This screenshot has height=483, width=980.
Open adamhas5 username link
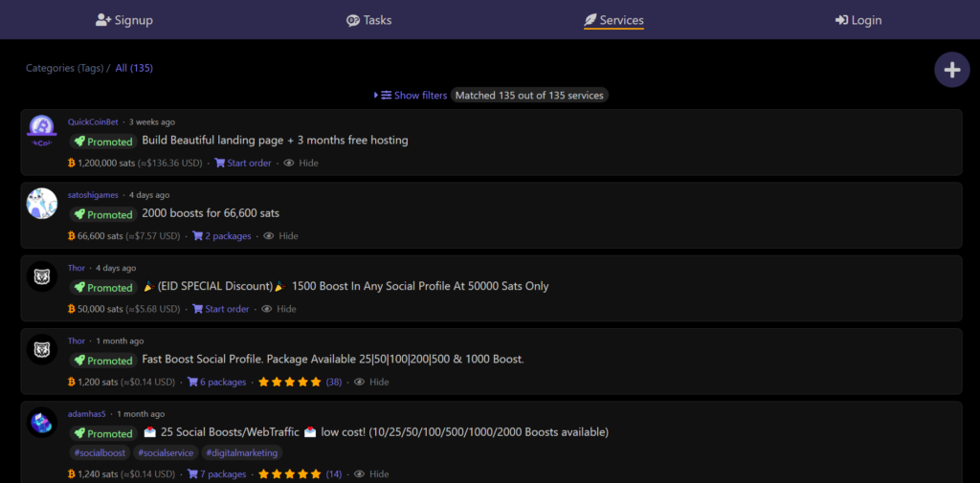click(87, 413)
